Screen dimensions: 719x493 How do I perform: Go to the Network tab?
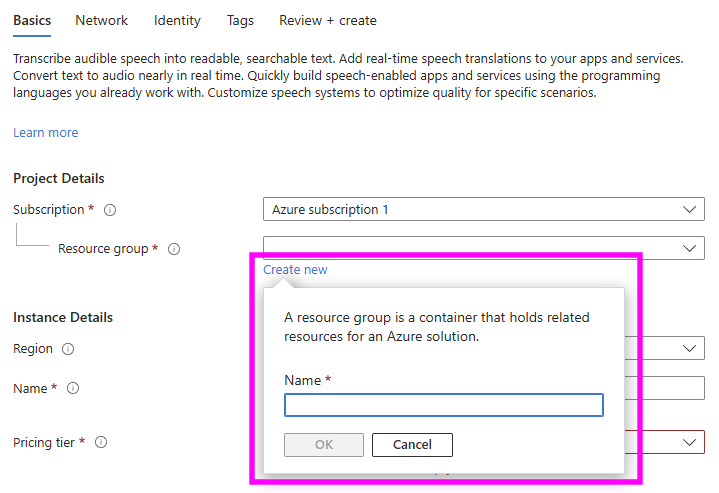tap(101, 20)
